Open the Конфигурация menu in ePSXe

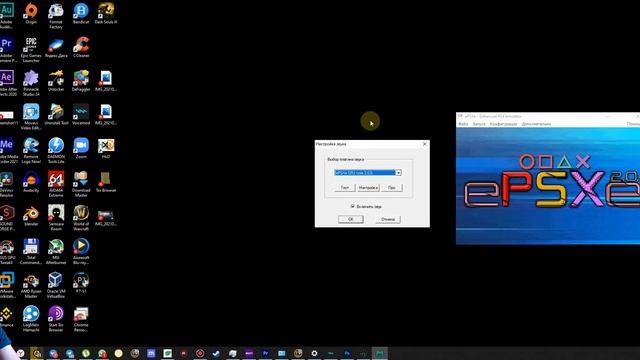503,124
